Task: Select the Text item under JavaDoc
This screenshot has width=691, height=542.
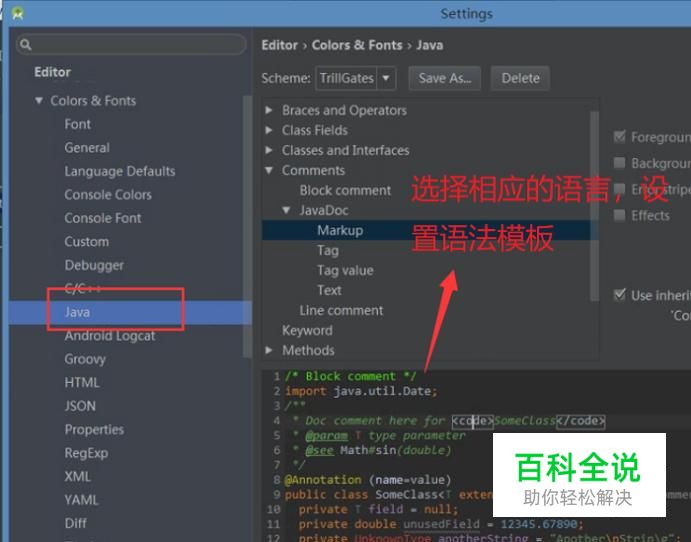Action: [329, 290]
